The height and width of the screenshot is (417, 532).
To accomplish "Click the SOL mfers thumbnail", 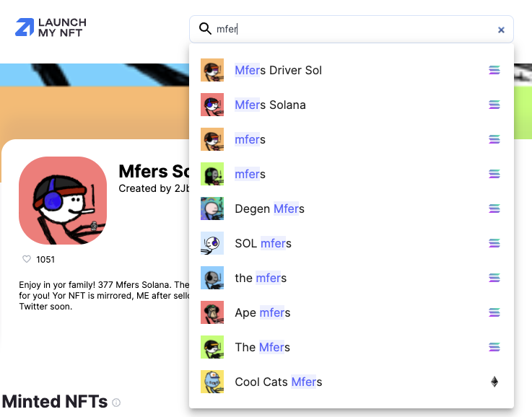I will [x=212, y=243].
